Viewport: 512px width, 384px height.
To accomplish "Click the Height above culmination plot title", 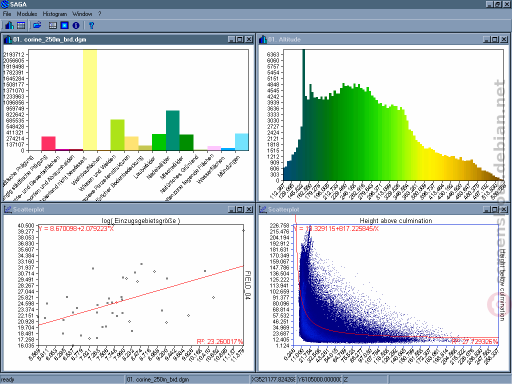I will pos(396,220).
